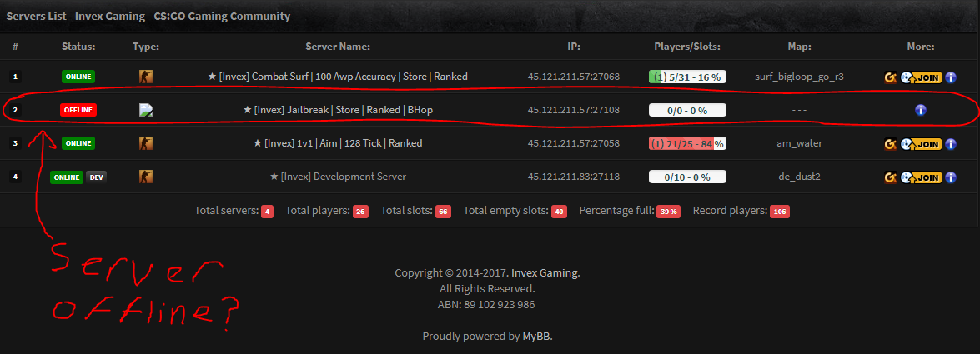Image resolution: width=980 pixels, height=354 pixels.
Task: Click Record players badge 106
Action: coord(779,212)
